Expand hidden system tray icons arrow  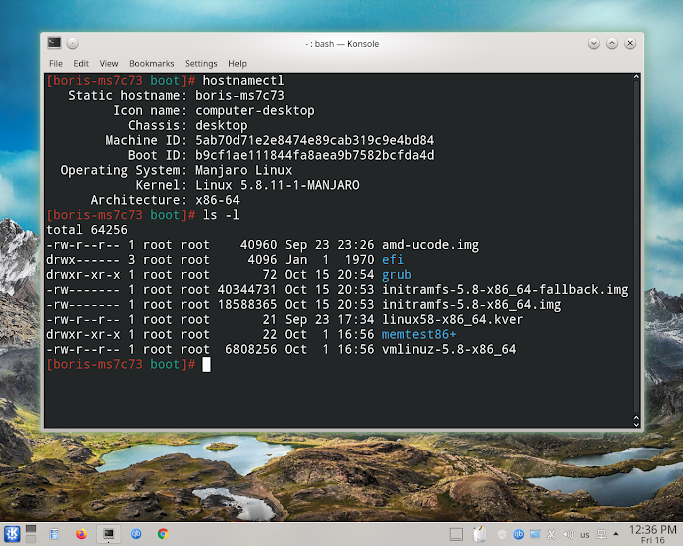coord(615,534)
